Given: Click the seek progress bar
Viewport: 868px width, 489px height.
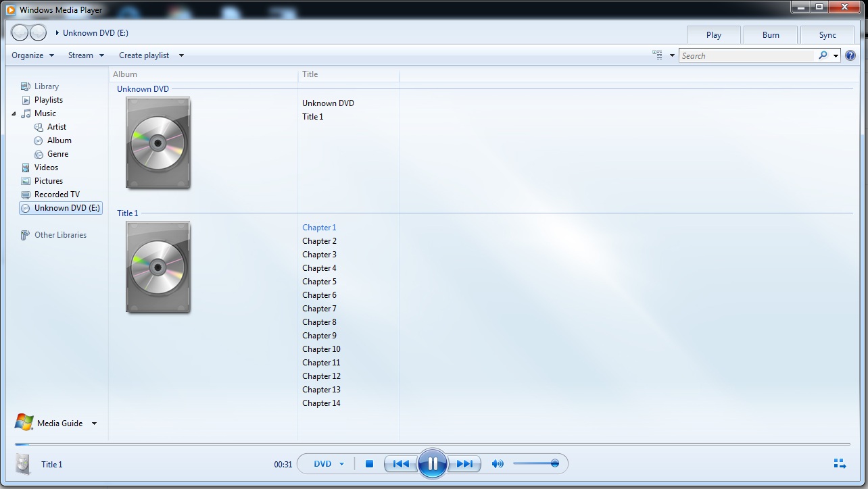Looking at the screenshot, I should tap(433, 444).
